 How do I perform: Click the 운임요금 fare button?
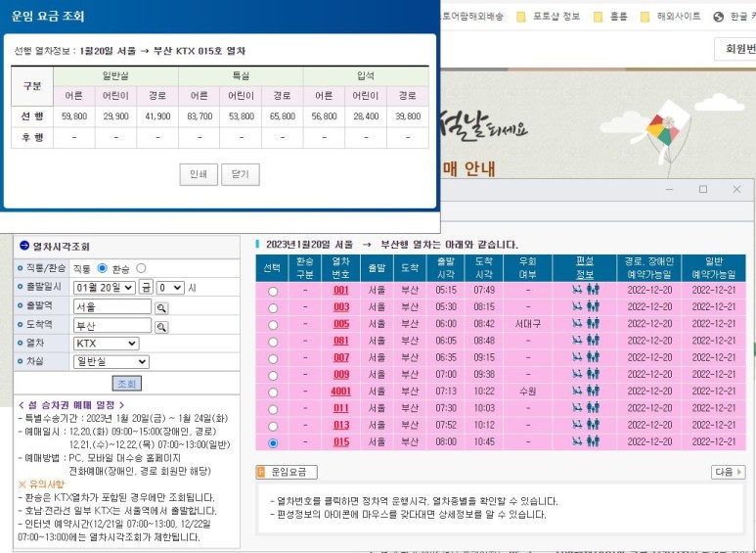point(287,472)
